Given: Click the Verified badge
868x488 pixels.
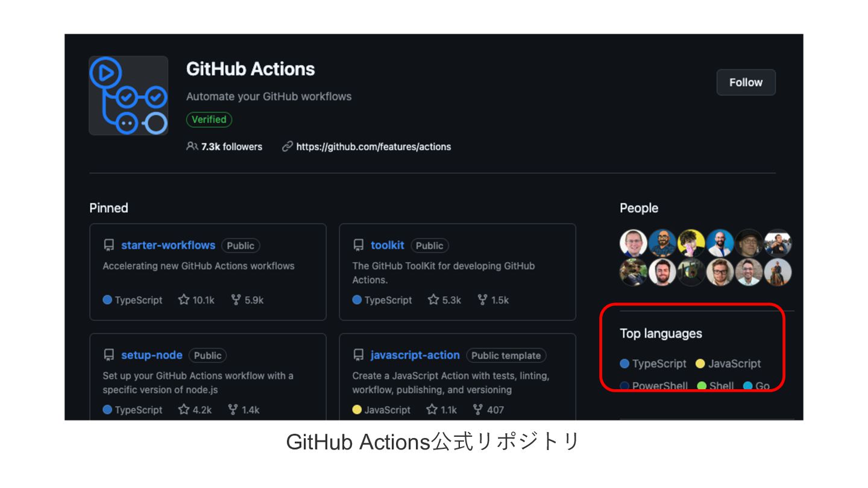Looking at the screenshot, I should 209,119.
